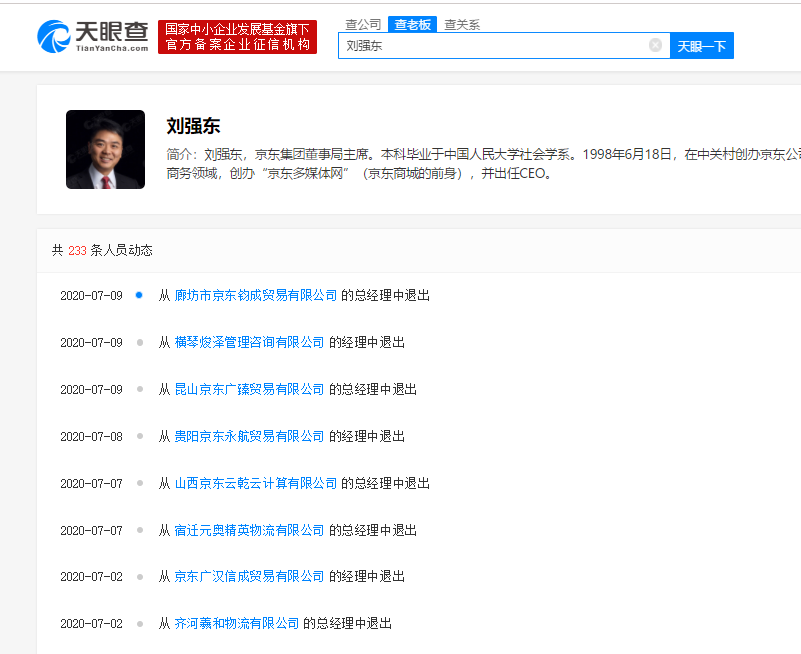Open 京东广汉信成贸易有限公司 link
Screen dimensions: 801x654
249,576
